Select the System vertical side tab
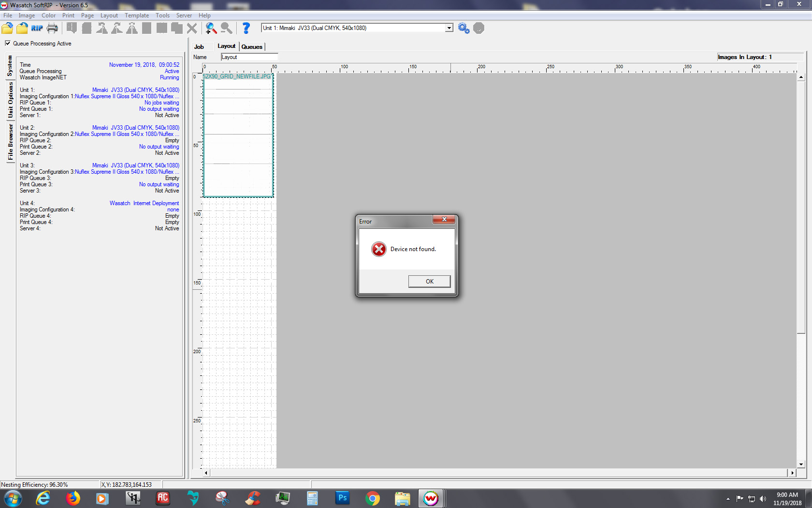Screen dimensions: 812x508 click(x=10, y=66)
